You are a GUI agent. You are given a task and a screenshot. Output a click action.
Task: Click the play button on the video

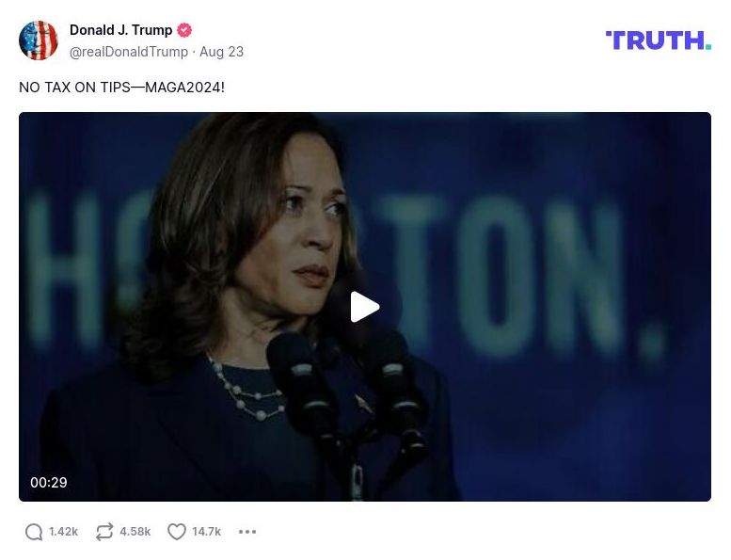point(365,307)
